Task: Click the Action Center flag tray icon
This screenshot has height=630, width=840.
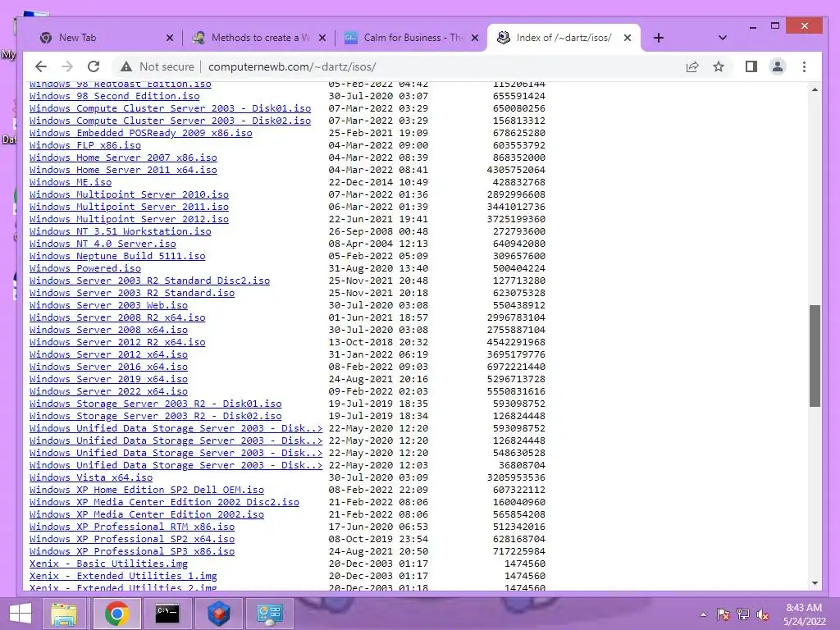Action: [x=724, y=614]
